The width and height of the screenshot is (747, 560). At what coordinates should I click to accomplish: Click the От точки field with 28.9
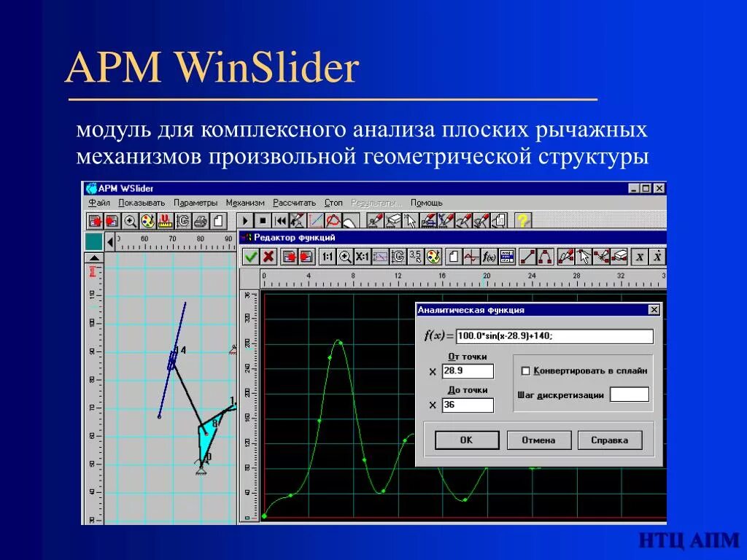(x=468, y=371)
